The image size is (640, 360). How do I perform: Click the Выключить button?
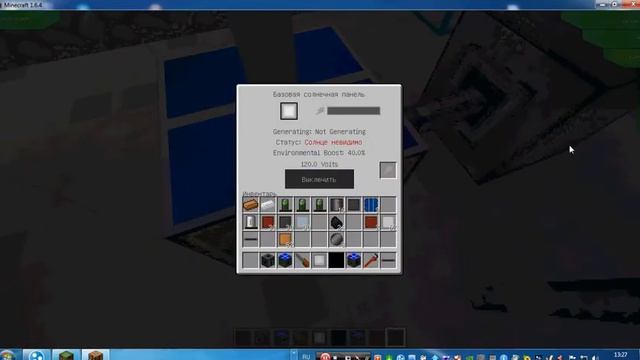319,179
